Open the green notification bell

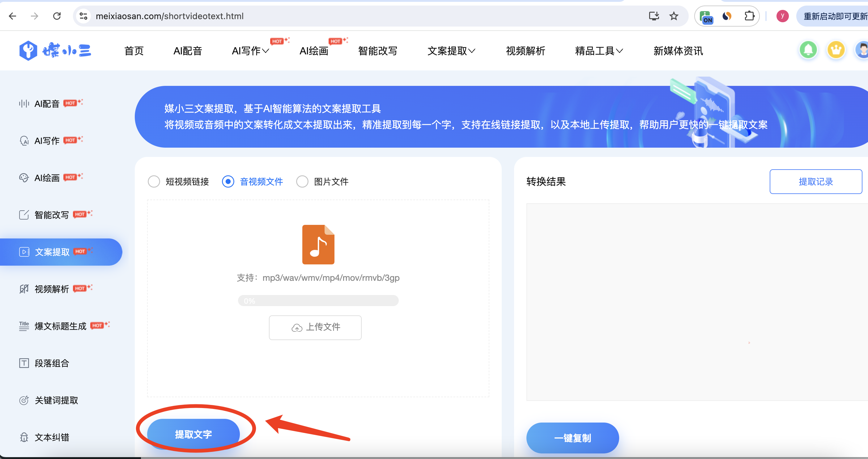click(808, 50)
